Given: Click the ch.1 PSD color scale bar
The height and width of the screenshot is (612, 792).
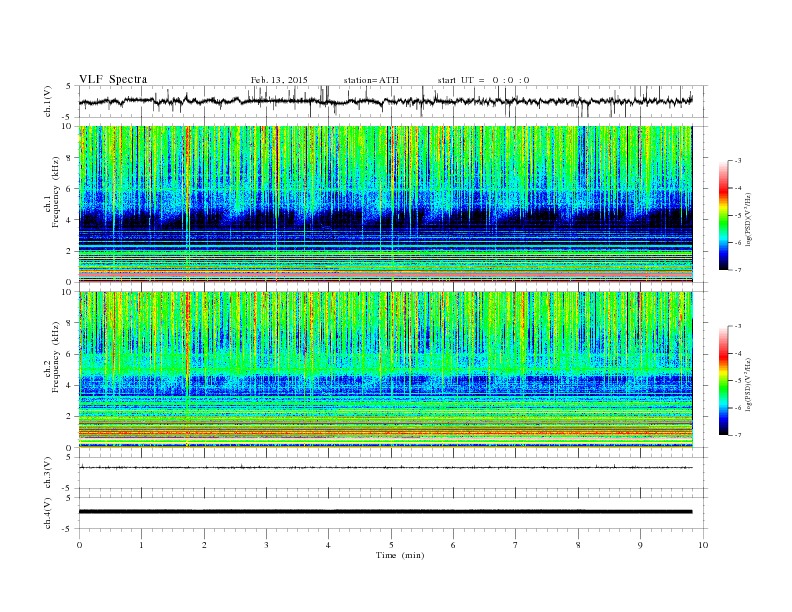Looking at the screenshot, I should coord(723,215).
